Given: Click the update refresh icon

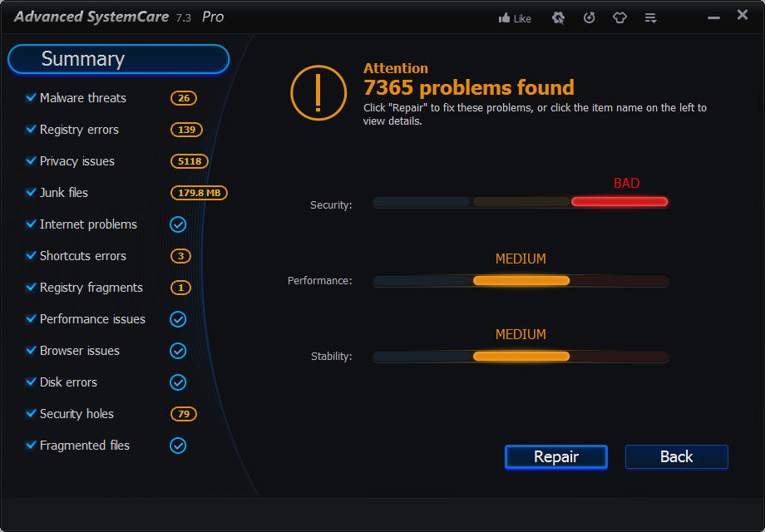Looking at the screenshot, I should point(590,18).
